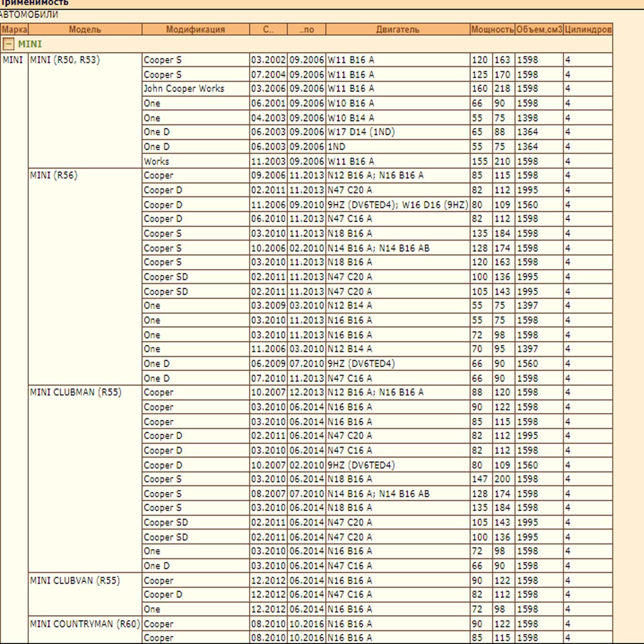Screen dimensions: 644x644
Task: Click the Модель column header
Action: click(85, 29)
